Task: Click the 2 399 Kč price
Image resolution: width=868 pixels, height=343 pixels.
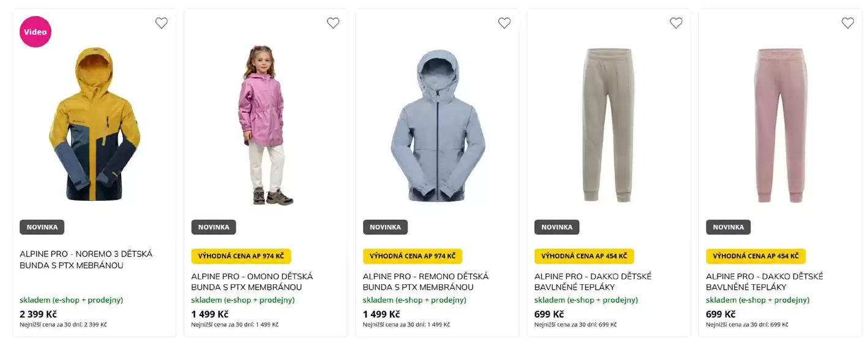Action: click(x=38, y=314)
